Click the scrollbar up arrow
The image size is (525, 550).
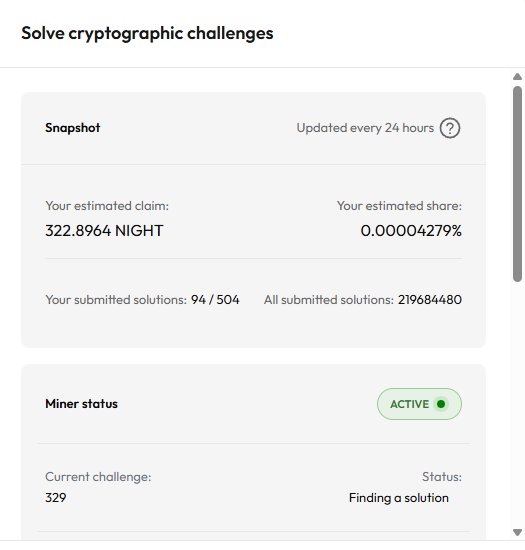517,76
